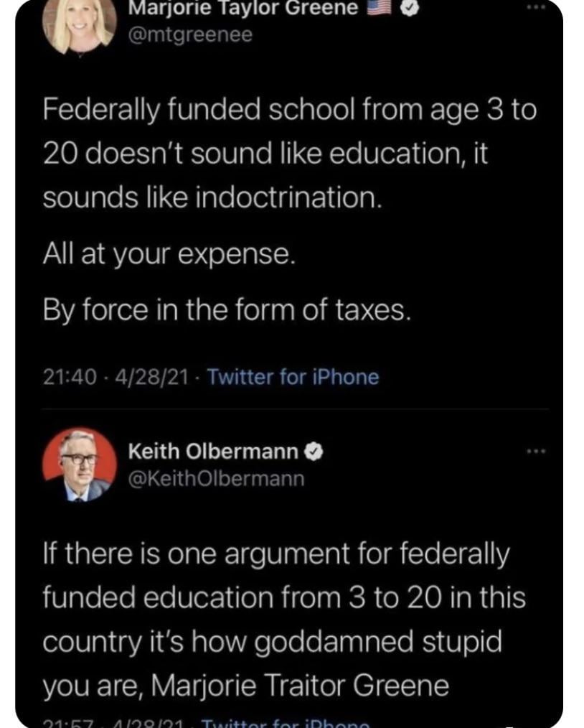Click the cut-off 21:57 timestamp at the bottom
The width and height of the screenshot is (584, 728).
click(x=60, y=724)
